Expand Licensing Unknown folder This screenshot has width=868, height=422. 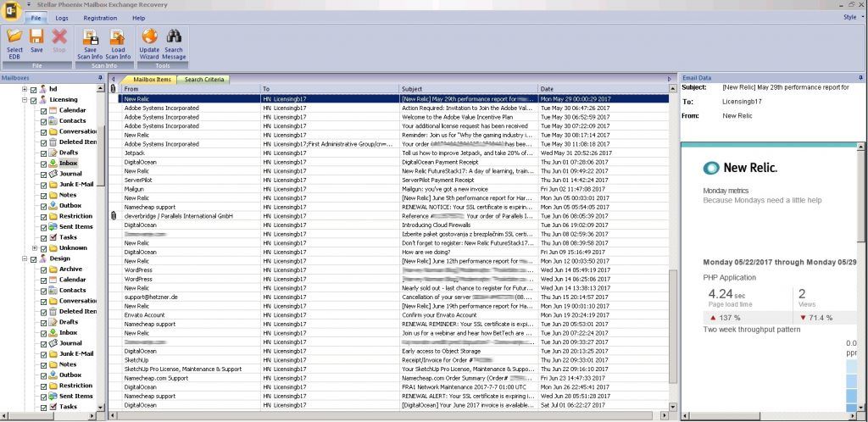click(x=35, y=248)
